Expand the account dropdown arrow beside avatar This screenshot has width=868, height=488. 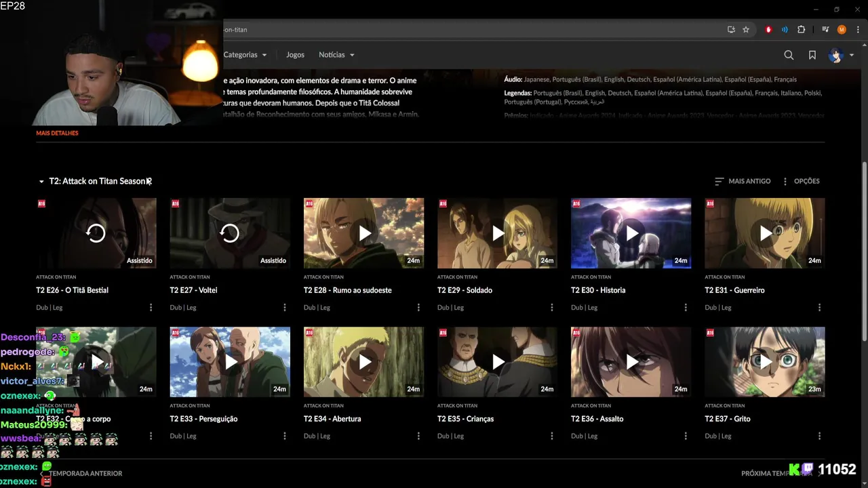coord(852,56)
